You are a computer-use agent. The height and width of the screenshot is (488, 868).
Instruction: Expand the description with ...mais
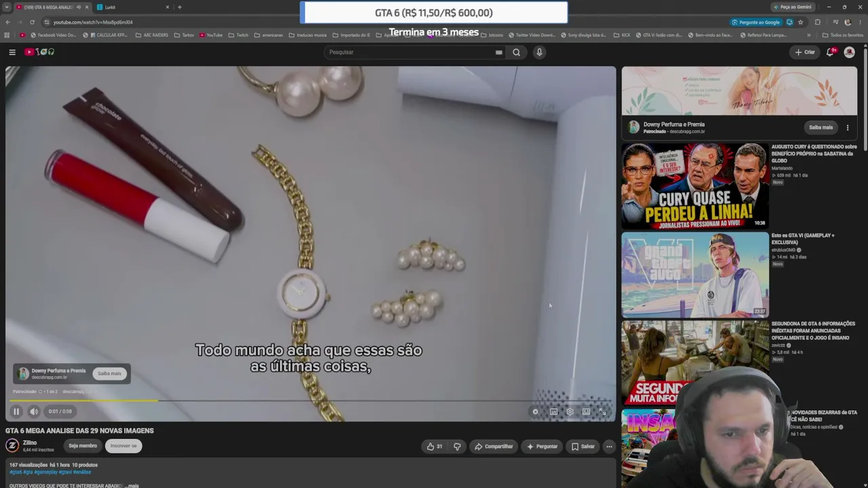click(132, 485)
